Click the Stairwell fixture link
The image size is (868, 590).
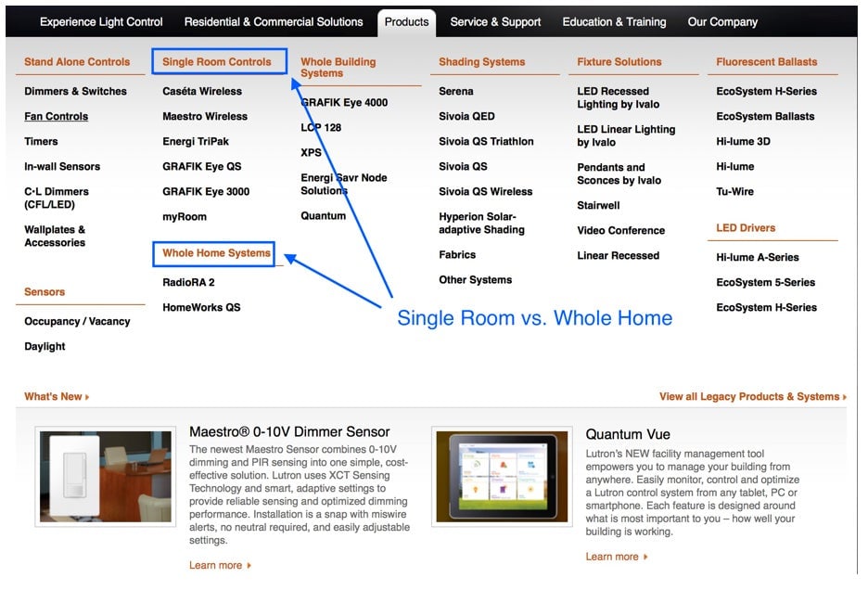pos(598,206)
